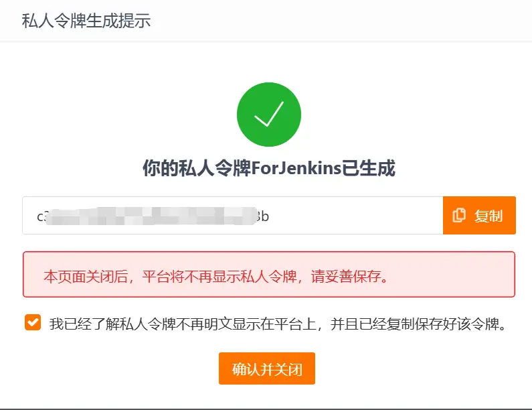Click the 复制 button label
The width and height of the screenshot is (532, 410).
click(x=489, y=216)
